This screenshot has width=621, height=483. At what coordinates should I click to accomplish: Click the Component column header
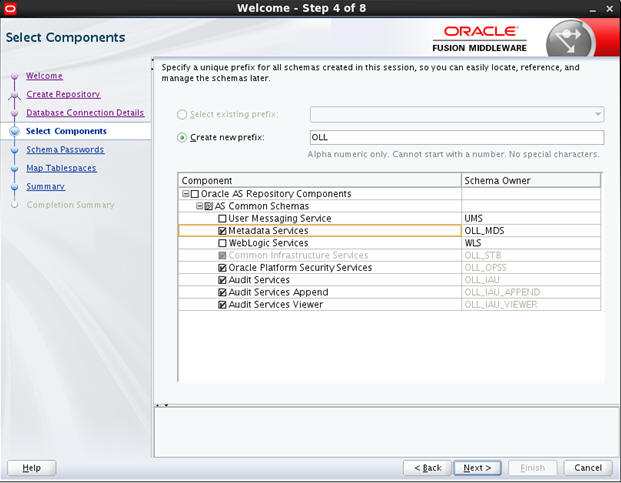coord(320,181)
